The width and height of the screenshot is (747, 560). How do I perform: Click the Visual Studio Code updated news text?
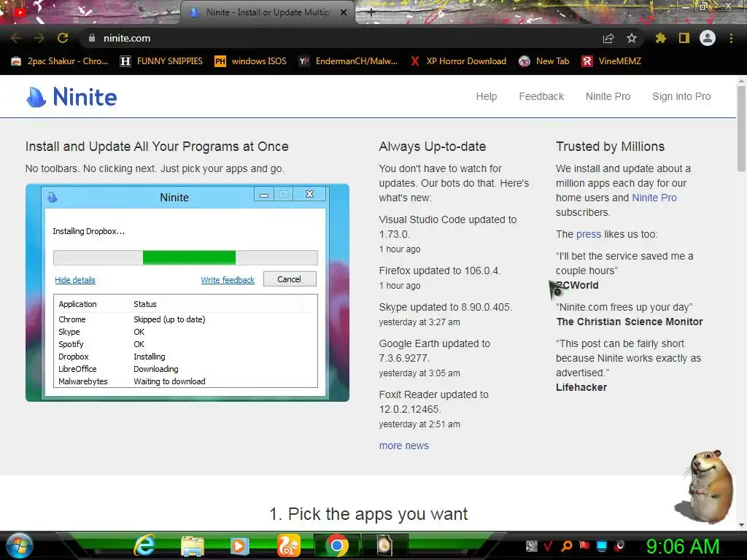pyautogui.click(x=448, y=227)
